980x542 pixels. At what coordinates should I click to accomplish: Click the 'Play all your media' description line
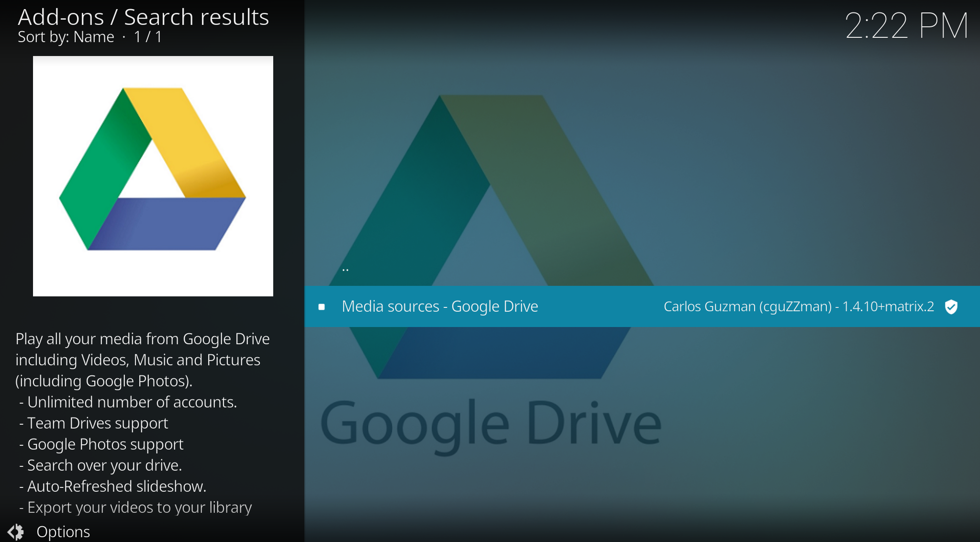[143, 339]
